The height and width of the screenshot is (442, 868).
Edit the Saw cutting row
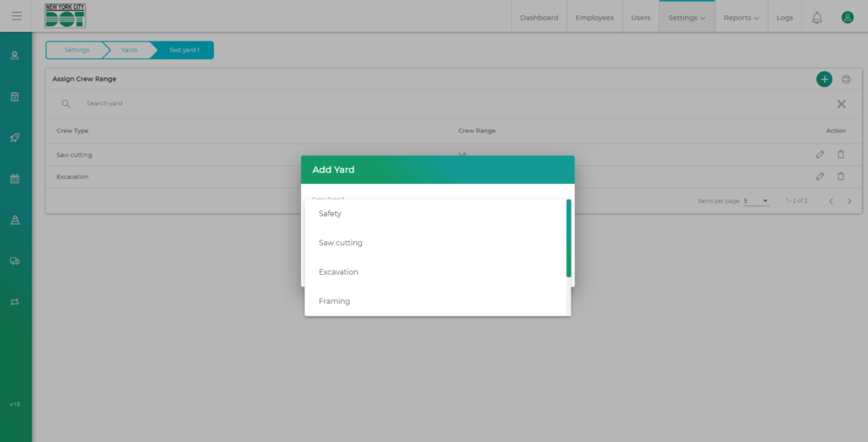click(820, 154)
